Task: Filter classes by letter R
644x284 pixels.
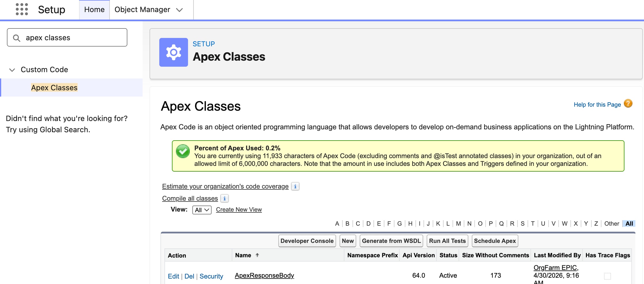Action: click(x=512, y=224)
